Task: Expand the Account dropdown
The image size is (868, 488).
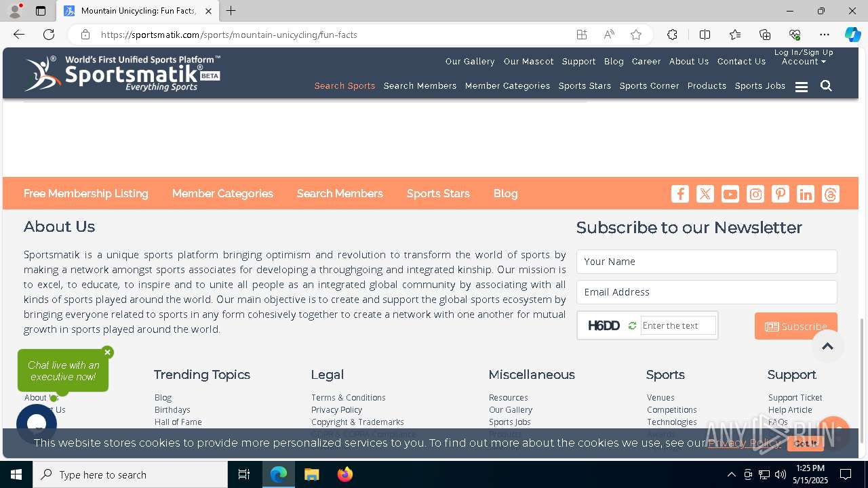Action: (804, 62)
